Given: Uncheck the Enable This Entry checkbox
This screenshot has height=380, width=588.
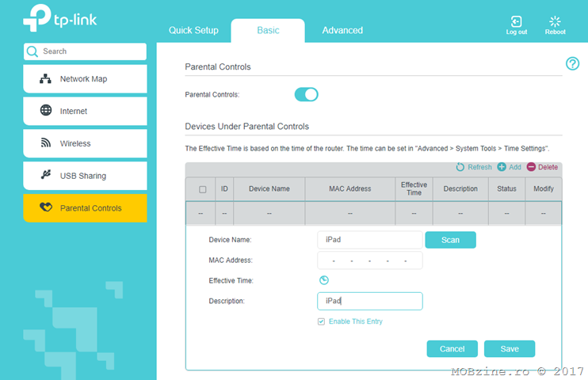Looking at the screenshot, I should (321, 321).
